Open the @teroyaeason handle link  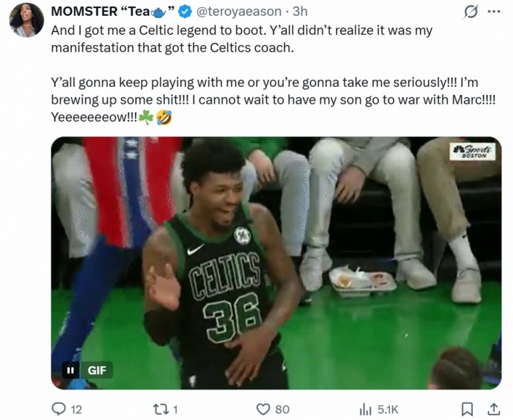pyautogui.click(x=239, y=12)
